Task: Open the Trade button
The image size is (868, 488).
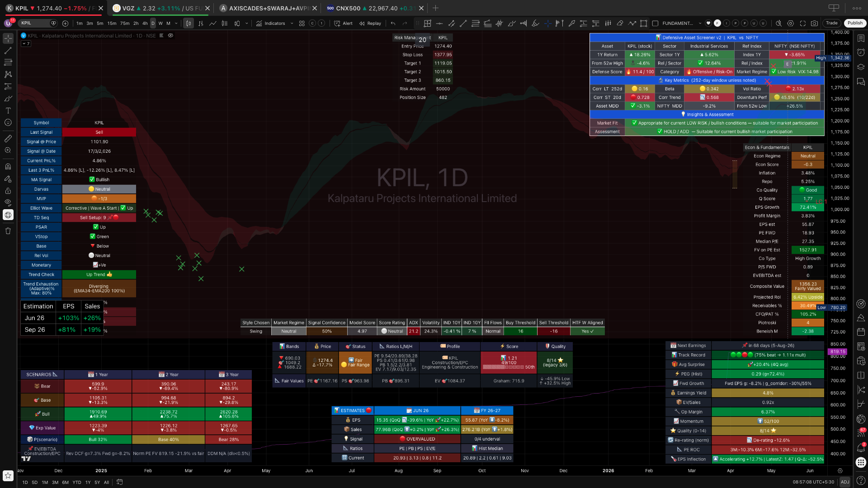Action: click(x=832, y=23)
